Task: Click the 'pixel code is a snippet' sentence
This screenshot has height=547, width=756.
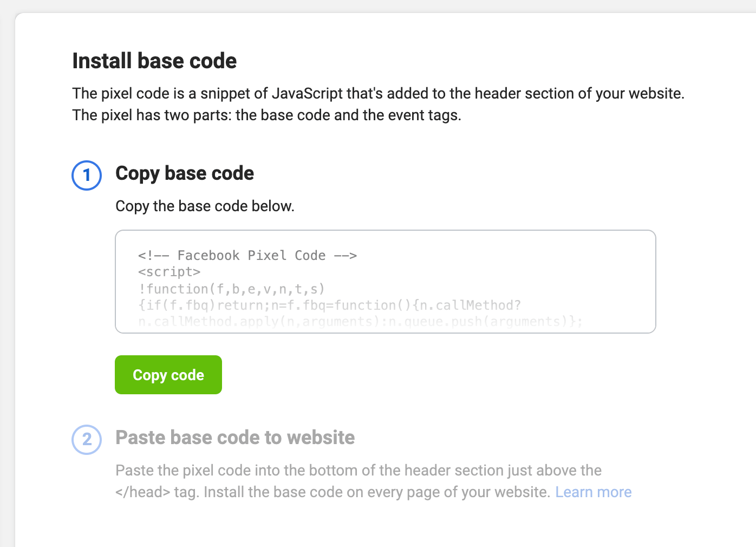Action: [378, 94]
